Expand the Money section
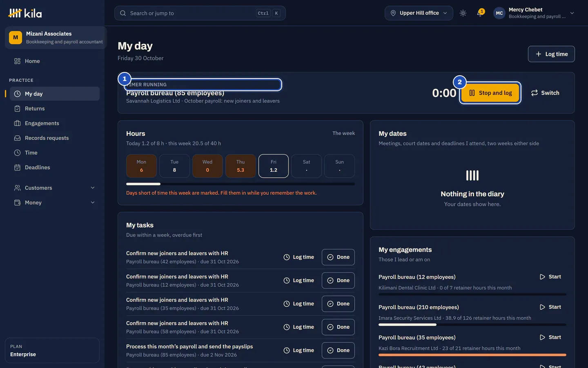 click(x=55, y=202)
